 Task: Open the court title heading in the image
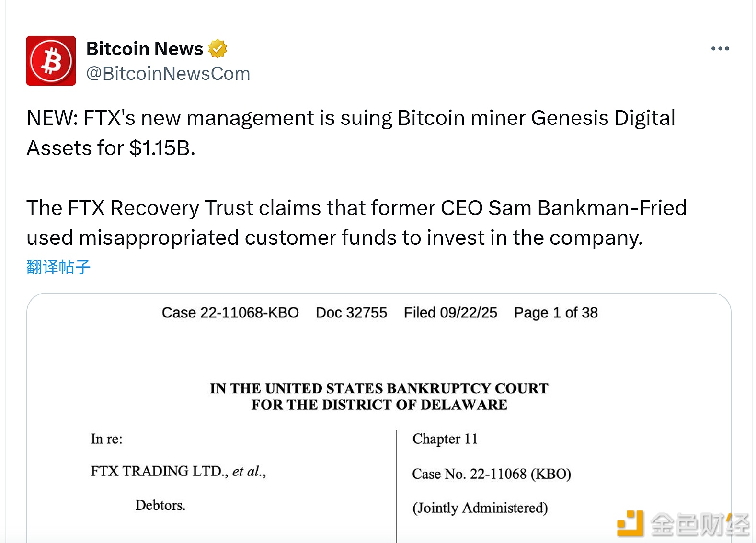[379, 396]
